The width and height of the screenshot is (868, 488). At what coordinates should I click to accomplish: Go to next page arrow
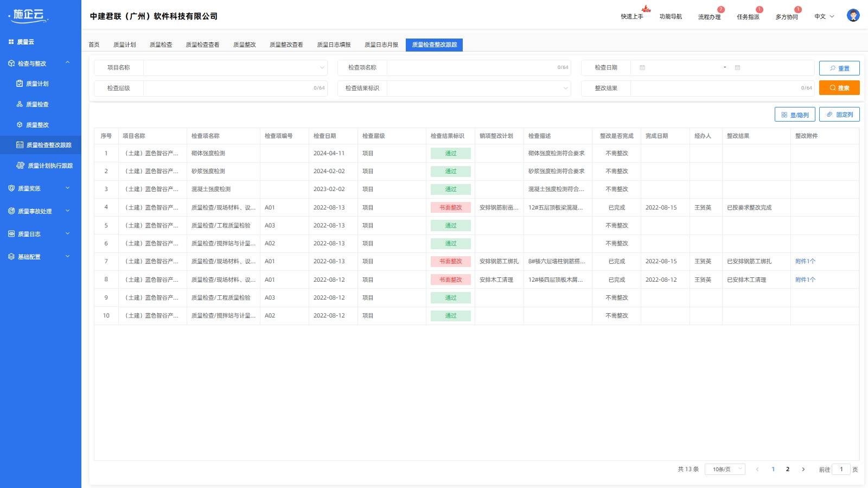click(x=803, y=469)
